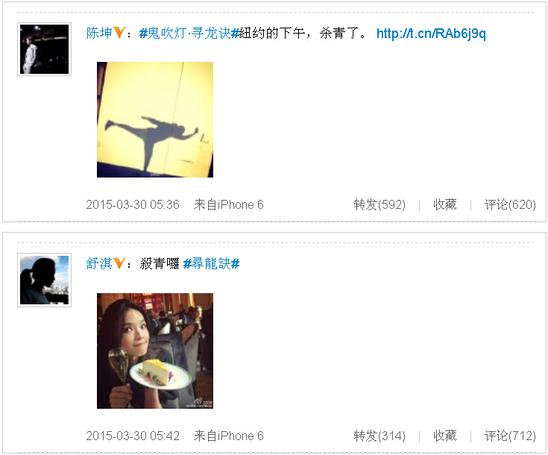Open 陈坤's avatar image

(x=44, y=49)
